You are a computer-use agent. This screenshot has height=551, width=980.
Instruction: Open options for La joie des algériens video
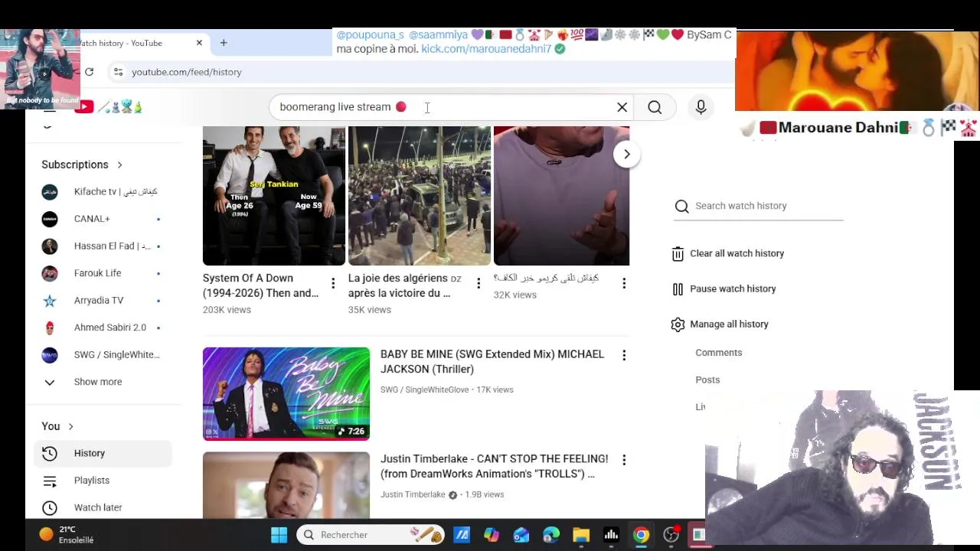[479, 283]
